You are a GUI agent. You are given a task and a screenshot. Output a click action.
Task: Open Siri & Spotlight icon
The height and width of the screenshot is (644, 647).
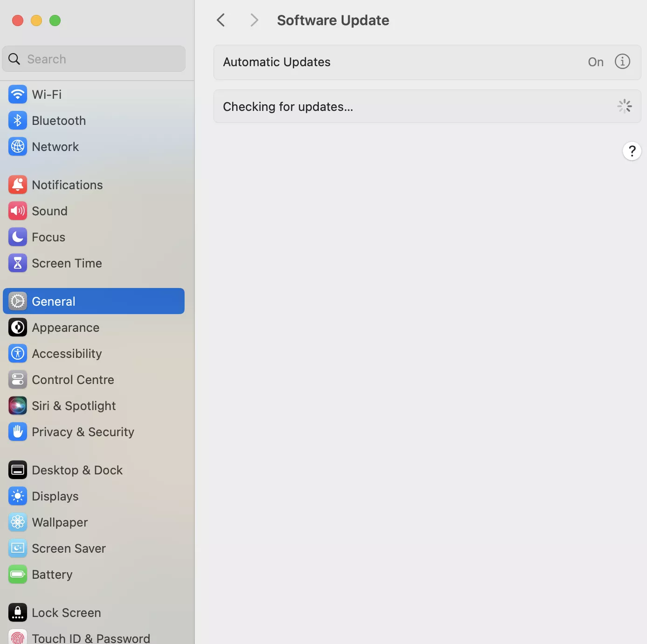point(18,406)
